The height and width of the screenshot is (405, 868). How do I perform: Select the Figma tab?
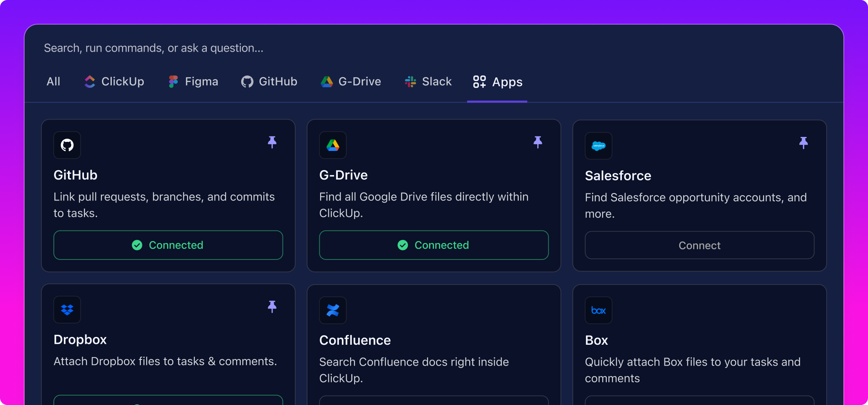coord(193,82)
